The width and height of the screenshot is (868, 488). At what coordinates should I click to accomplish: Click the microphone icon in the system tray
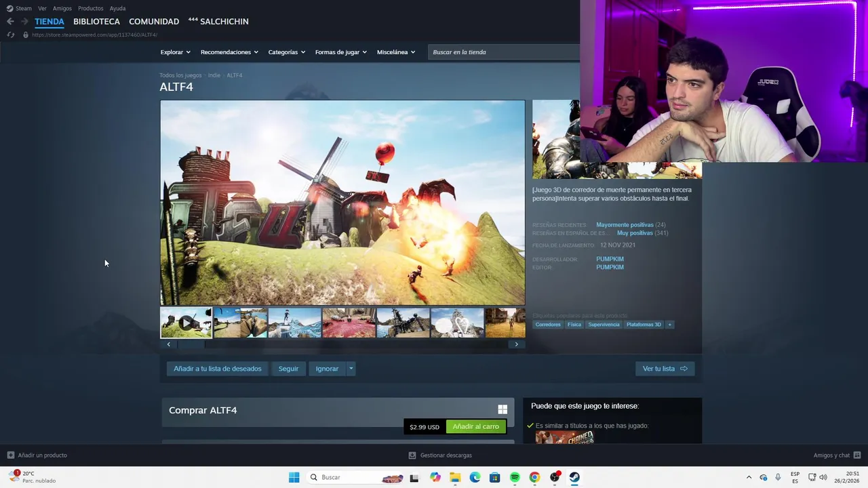pos(778,477)
